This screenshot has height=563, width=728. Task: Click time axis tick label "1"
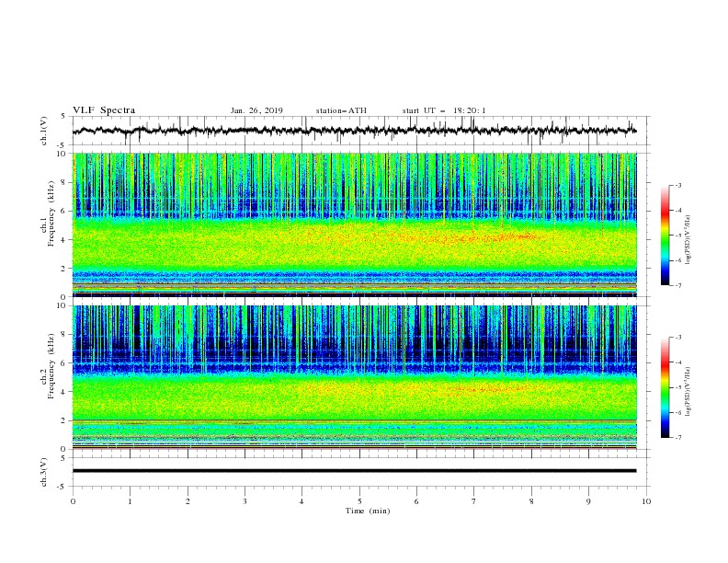pyautogui.click(x=130, y=501)
